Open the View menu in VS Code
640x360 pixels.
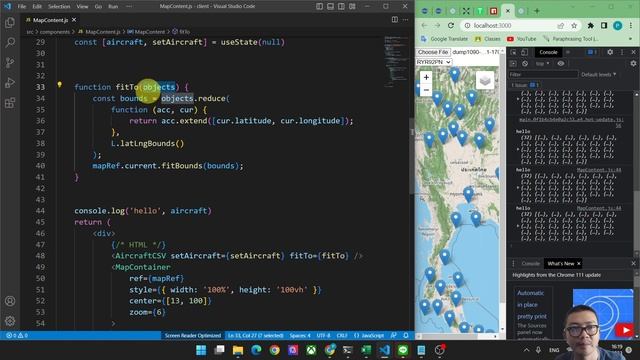coord(82,7)
